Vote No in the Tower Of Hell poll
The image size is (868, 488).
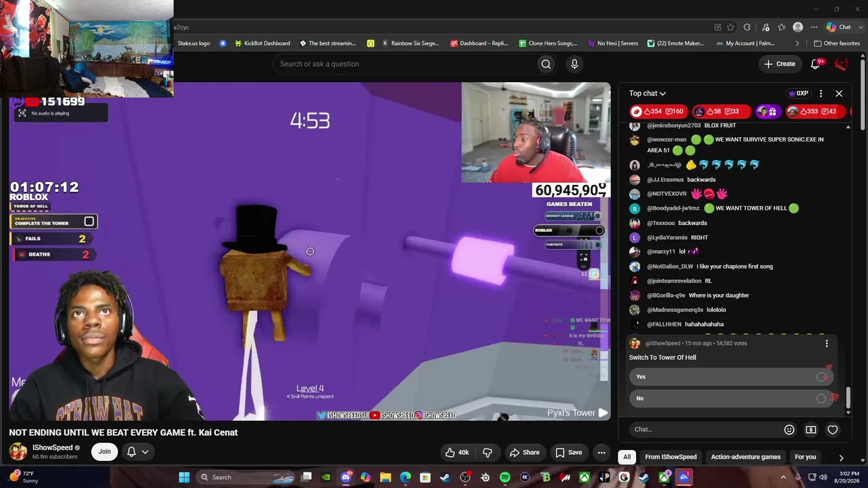pyautogui.click(x=730, y=399)
